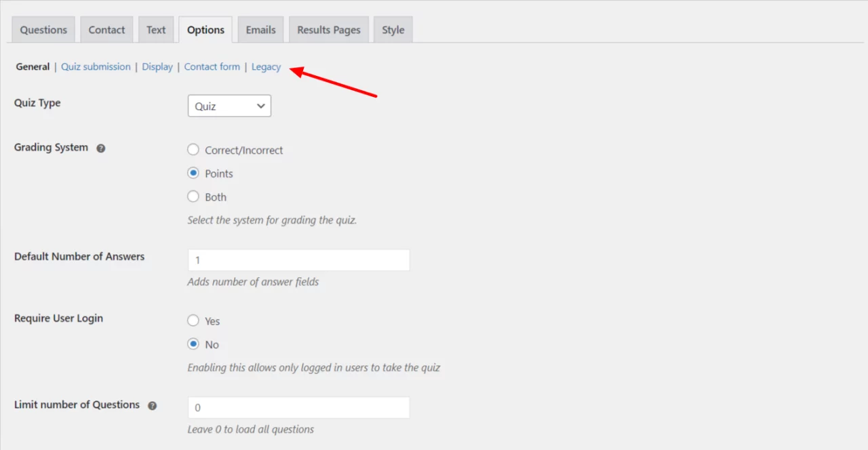Switch to the Style tab
Viewport: 868px width, 450px height.
tap(393, 30)
